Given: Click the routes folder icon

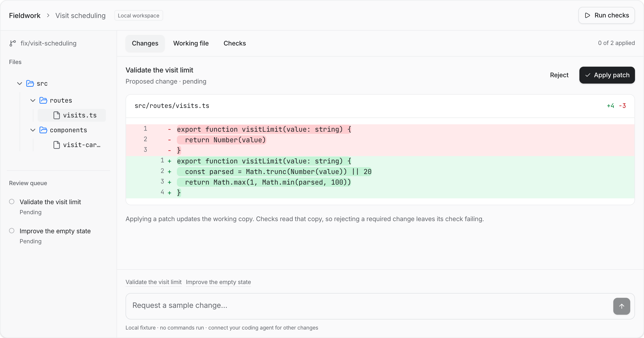Looking at the screenshot, I should tap(43, 101).
